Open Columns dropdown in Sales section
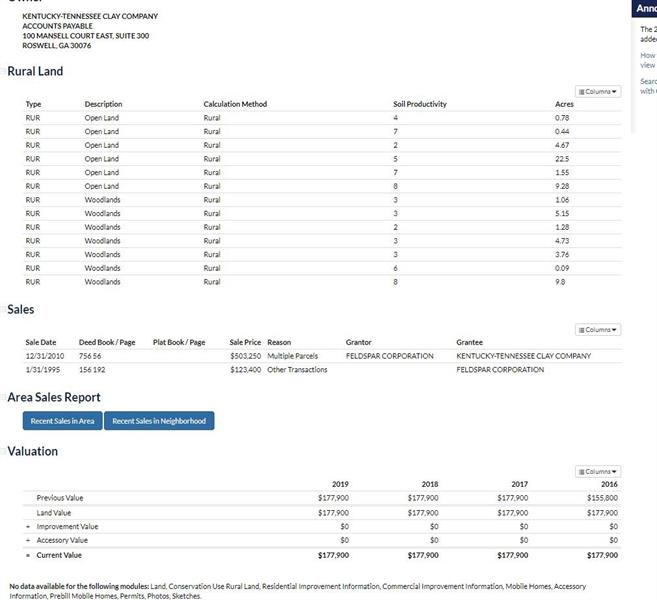This screenshot has width=657, height=600. tap(598, 330)
